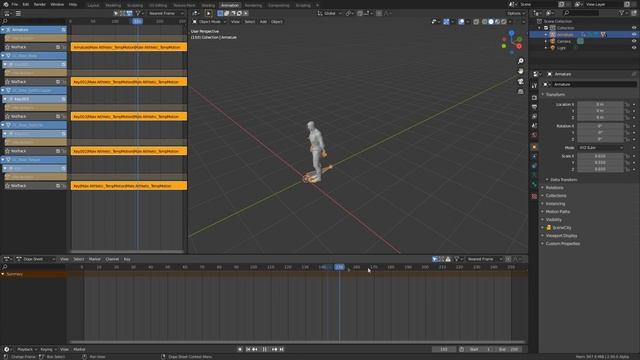640x360 pixels.
Task: Select the wireframe viewport shading mode
Action: 484,22
